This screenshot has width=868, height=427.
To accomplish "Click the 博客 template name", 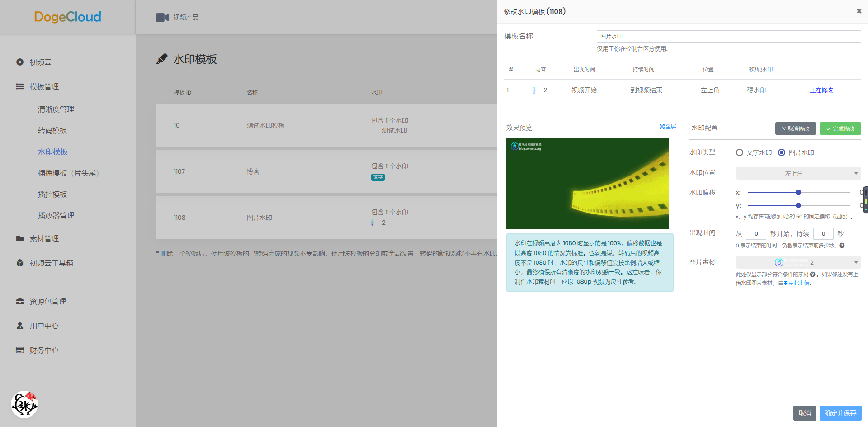I will [x=253, y=171].
